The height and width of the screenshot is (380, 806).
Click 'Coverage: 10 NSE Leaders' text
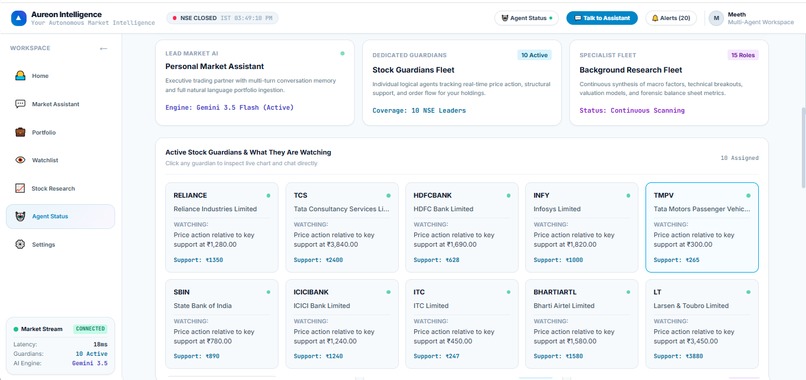click(419, 111)
